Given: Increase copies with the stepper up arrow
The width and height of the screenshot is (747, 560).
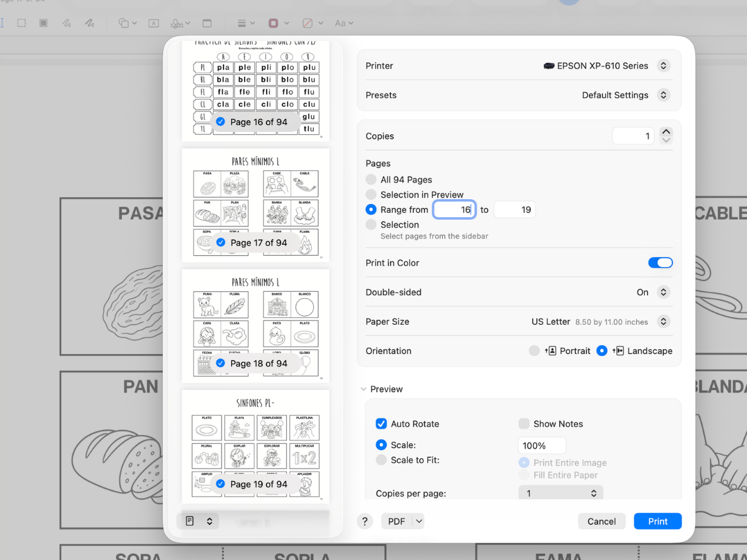Looking at the screenshot, I should (666, 132).
